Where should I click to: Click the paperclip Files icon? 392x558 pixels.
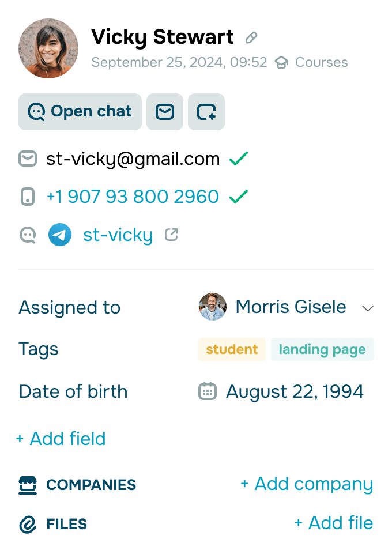(28, 525)
